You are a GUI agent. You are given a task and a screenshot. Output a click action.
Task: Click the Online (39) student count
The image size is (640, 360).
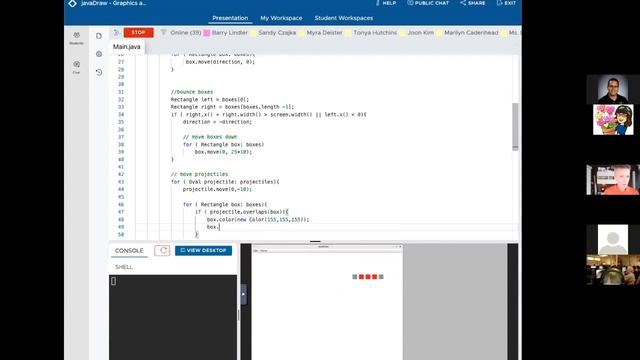pos(186,33)
